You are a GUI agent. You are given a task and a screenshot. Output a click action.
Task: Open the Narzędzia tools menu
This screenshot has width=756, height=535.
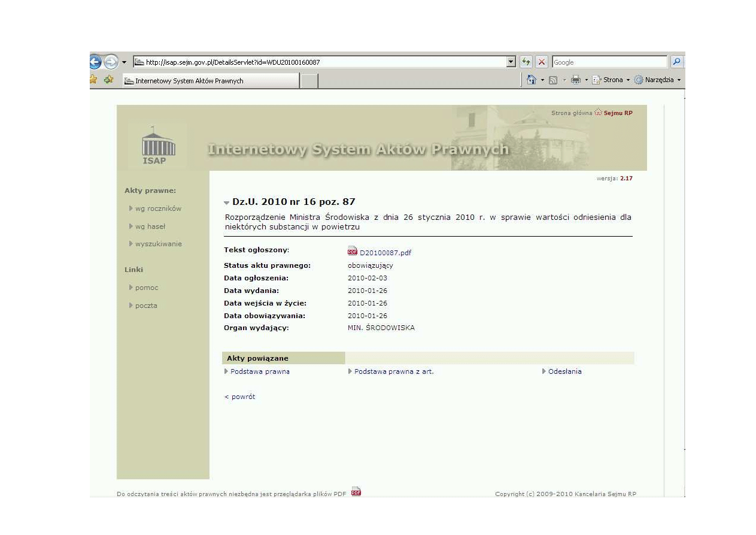pos(658,80)
